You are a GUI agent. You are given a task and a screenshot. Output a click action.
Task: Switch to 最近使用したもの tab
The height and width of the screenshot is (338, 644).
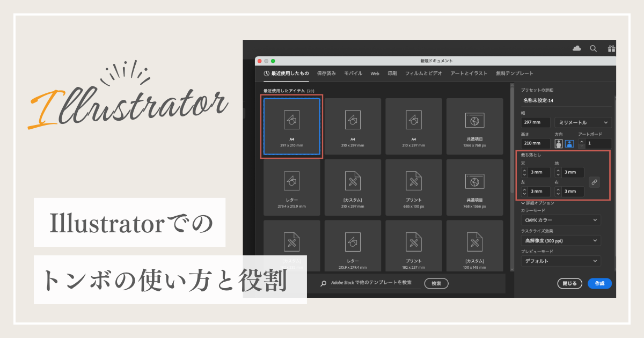pos(286,74)
